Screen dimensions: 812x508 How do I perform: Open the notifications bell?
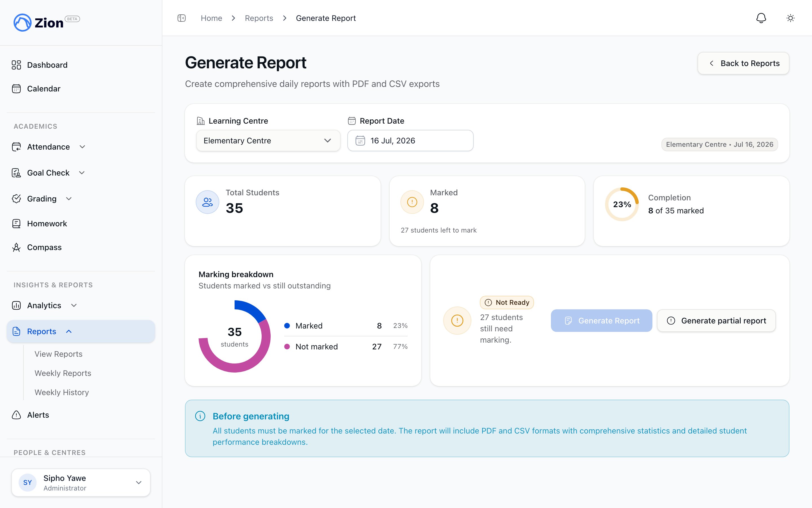(761, 18)
